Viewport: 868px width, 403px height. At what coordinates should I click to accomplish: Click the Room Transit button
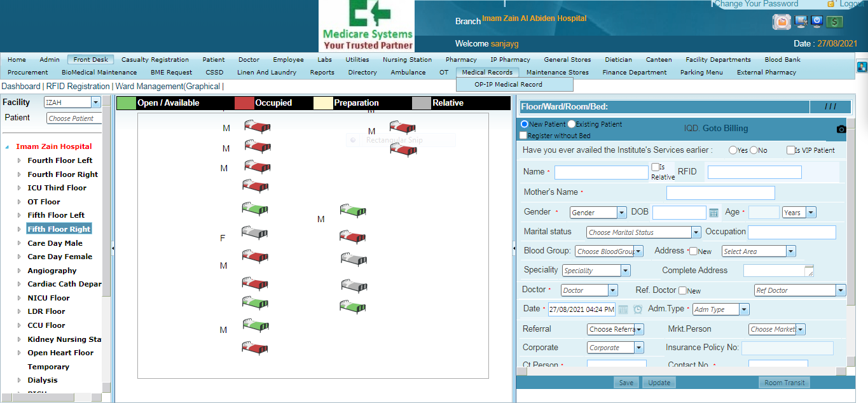[785, 383]
